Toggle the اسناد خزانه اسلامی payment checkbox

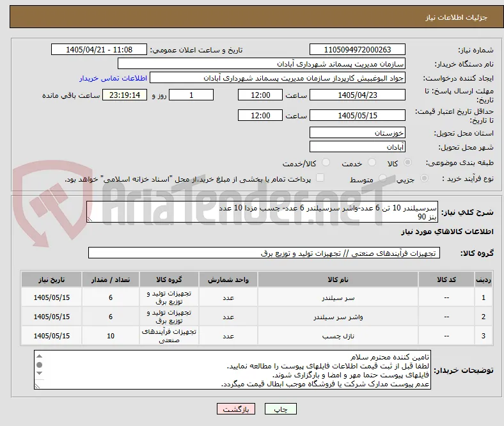[x=320, y=178]
